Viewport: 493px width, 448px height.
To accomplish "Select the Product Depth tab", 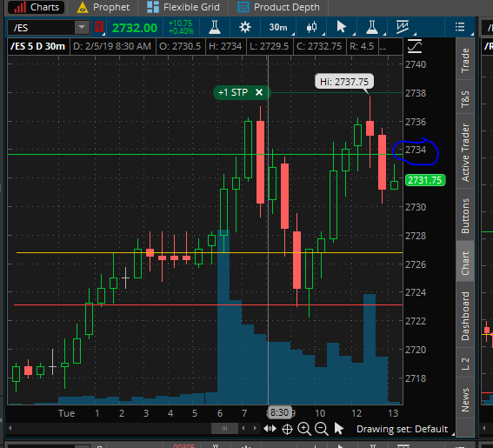I will [x=278, y=7].
